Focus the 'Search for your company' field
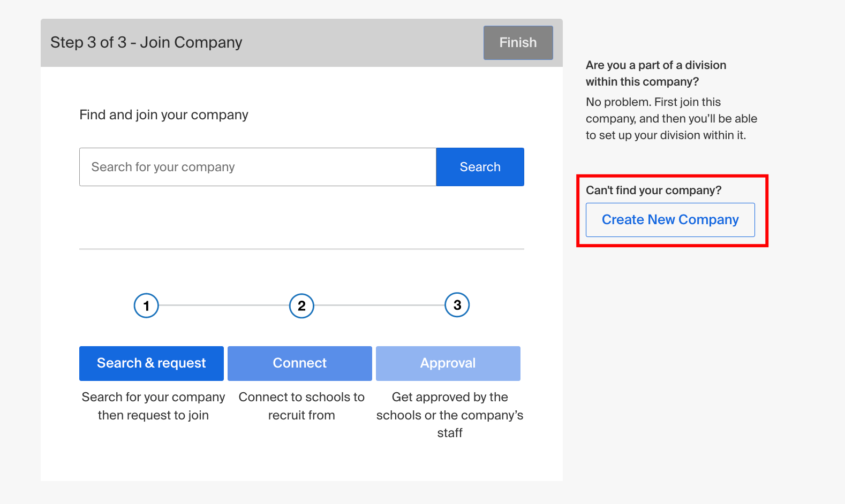The height and width of the screenshot is (504, 845). click(x=258, y=167)
